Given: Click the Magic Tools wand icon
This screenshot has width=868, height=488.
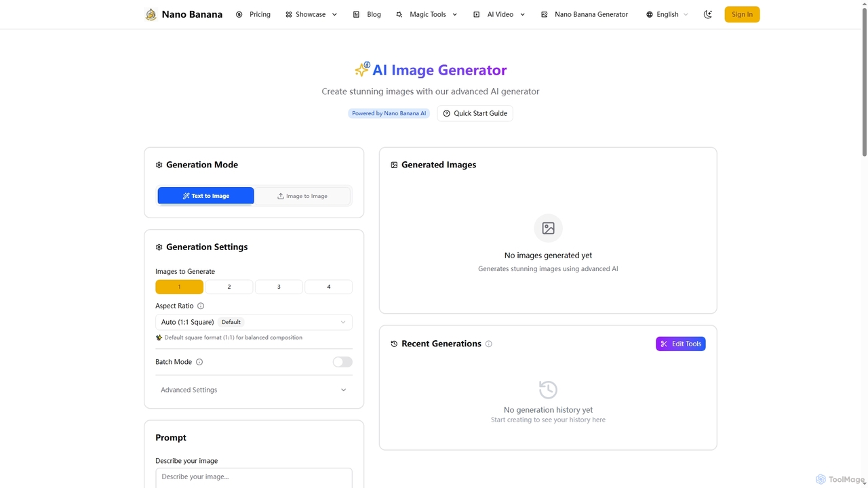Looking at the screenshot, I should 399,14.
